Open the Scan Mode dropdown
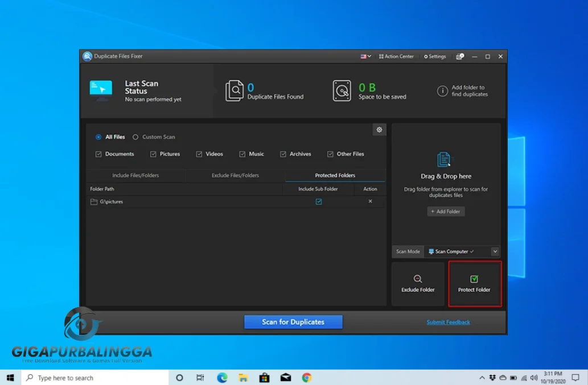The width and height of the screenshot is (588, 385). tap(494, 251)
